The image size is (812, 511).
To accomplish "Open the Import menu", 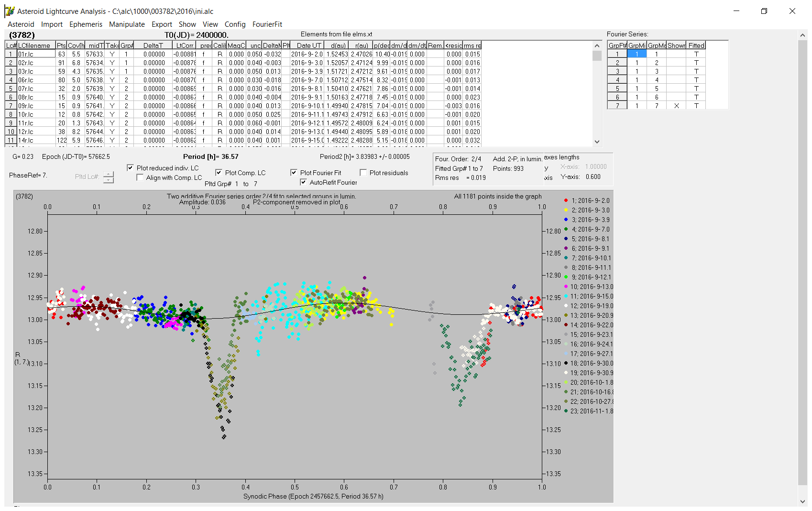I will click(x=52, y=24).
